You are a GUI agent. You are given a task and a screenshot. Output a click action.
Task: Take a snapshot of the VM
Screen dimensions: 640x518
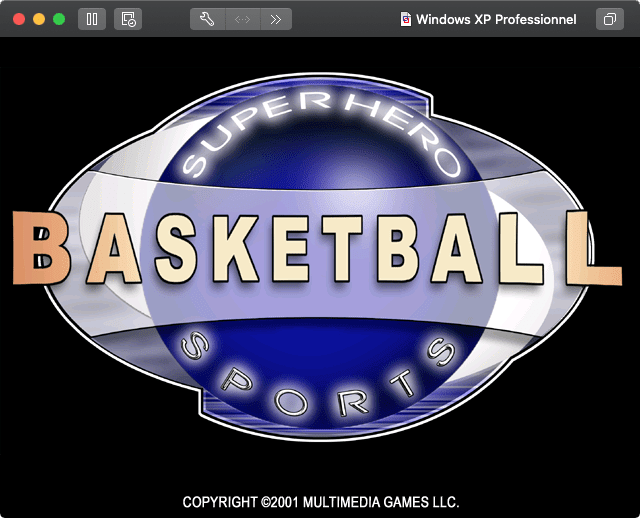pos(128,19)
